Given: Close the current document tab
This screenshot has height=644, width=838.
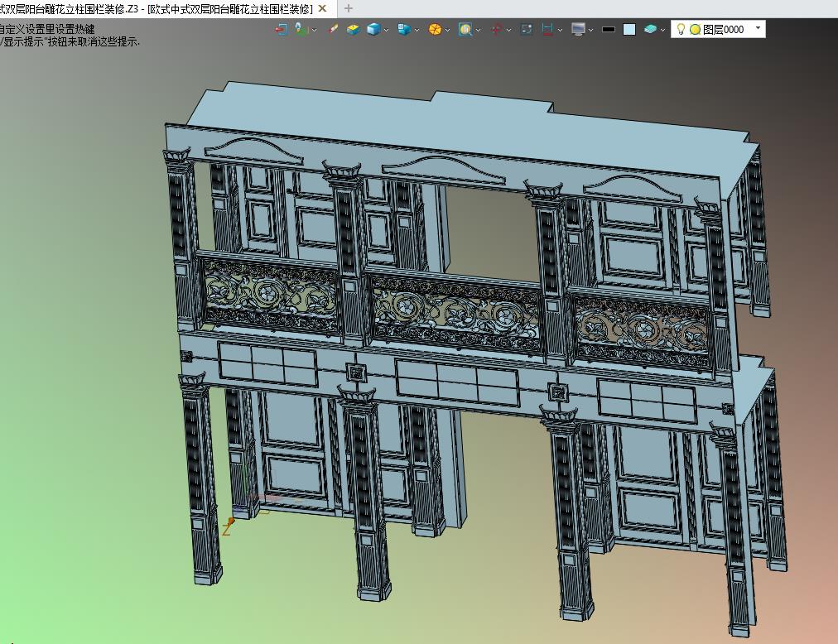Looking at the screenshot, I should (322, 8).
